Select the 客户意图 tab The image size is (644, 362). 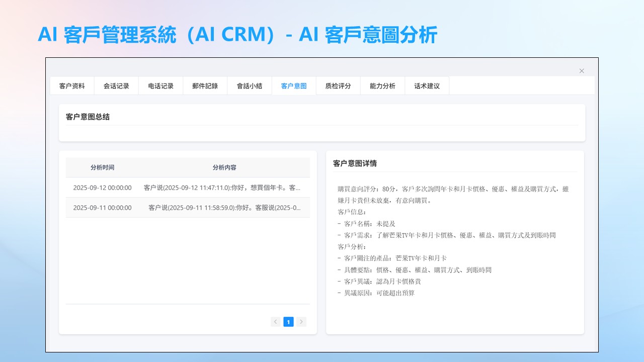[x=294, y=86]
